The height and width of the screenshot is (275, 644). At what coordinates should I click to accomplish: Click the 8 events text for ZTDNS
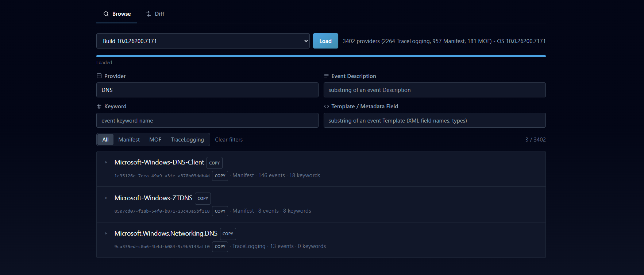[269, 211]
